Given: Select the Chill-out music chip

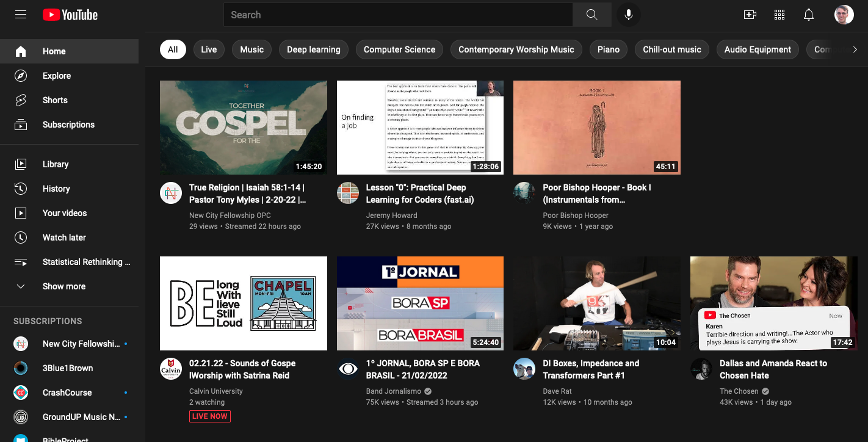Looking at the screenshot, I should [x=671, y=49].
